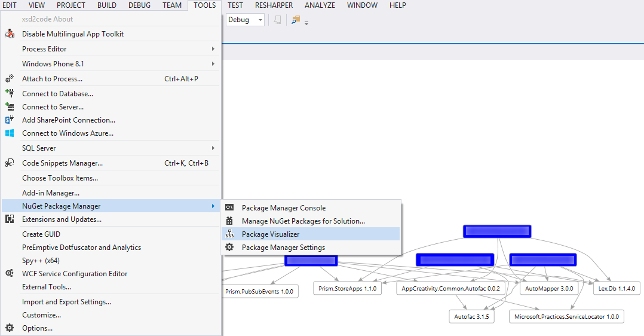Click the WCF Service Configuration Editor icon
The image size is (644, 336).
[x=10, y=273]
